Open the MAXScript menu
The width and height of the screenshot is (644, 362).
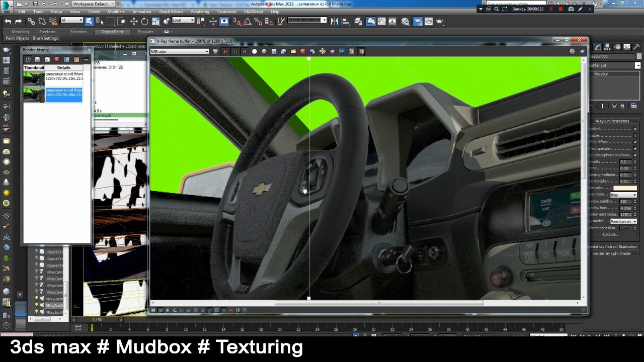(x=254, y=12)
